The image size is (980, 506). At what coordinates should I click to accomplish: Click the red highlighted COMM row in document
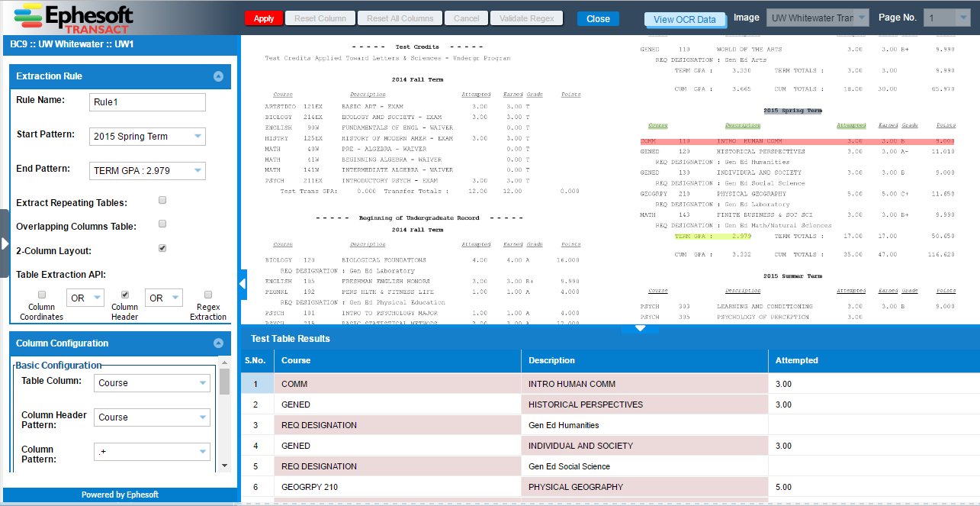click(x=798, y=141)
